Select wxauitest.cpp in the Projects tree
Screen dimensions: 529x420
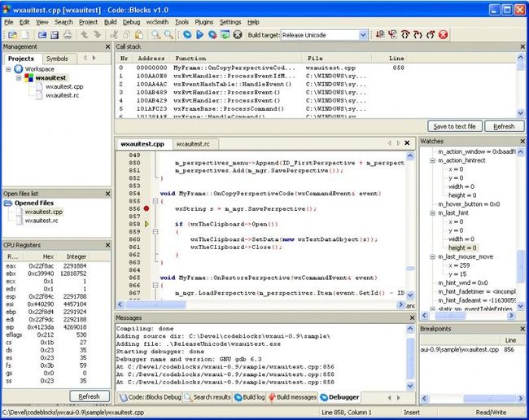pyautogui.click(x=64, y=87)
